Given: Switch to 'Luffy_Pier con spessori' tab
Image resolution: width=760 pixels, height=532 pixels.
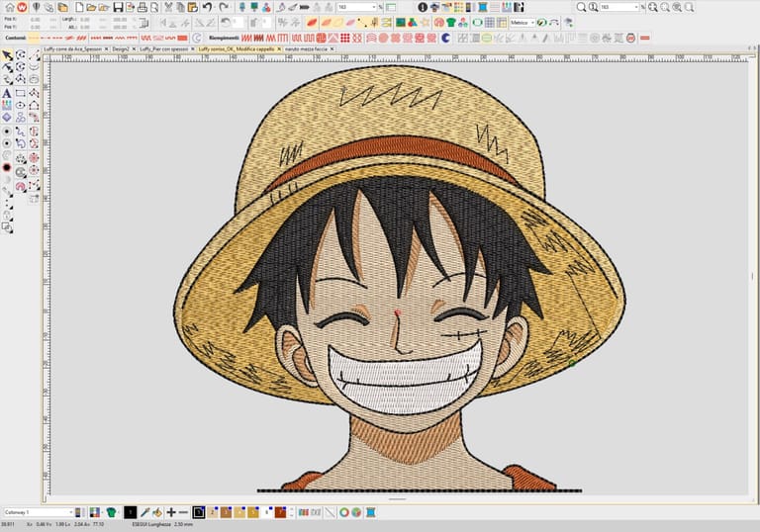Looking at the screenshot, I should click(x=164, y=48).
